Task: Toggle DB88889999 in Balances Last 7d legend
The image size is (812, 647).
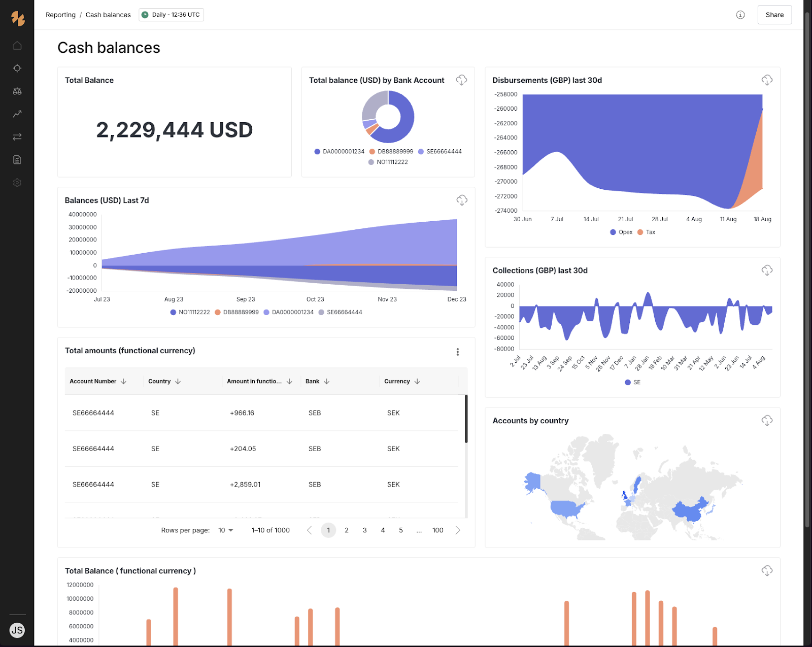Action: (x=236, y=313)
